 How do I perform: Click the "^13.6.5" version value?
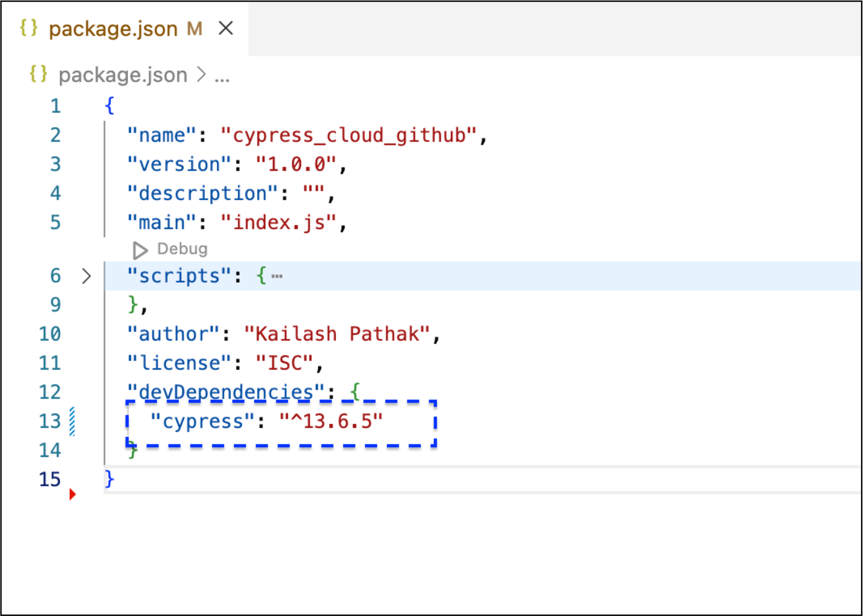coord(331,421)
